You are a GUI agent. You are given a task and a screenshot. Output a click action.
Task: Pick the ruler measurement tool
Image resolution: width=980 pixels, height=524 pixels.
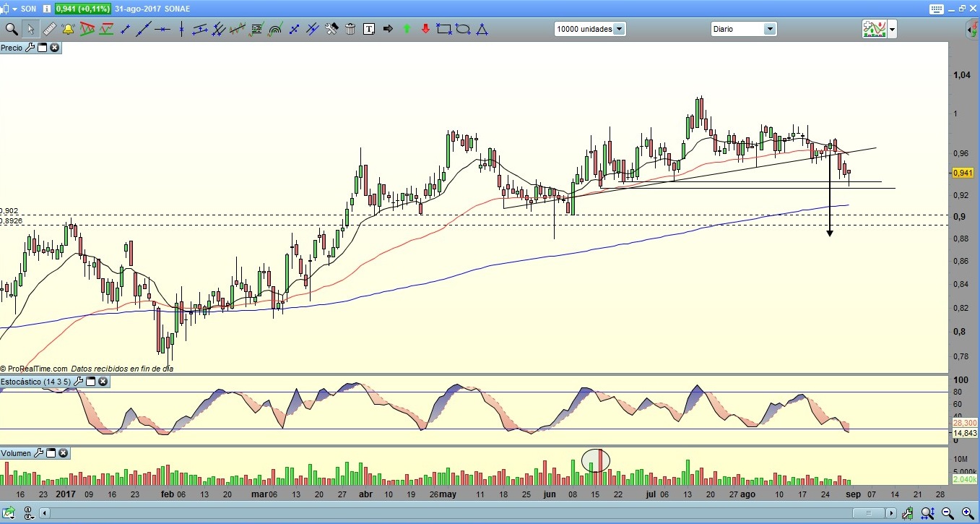(49, 29)
